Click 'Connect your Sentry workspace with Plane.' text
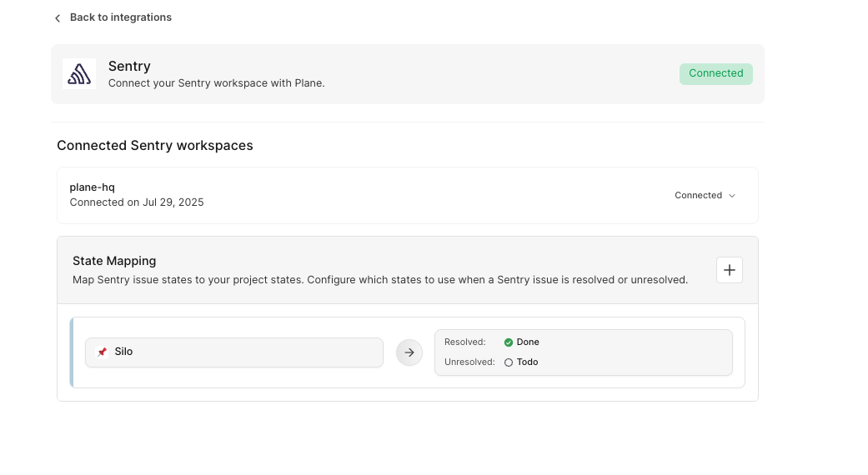Screen dimensions: 868x475 point(217,83)
